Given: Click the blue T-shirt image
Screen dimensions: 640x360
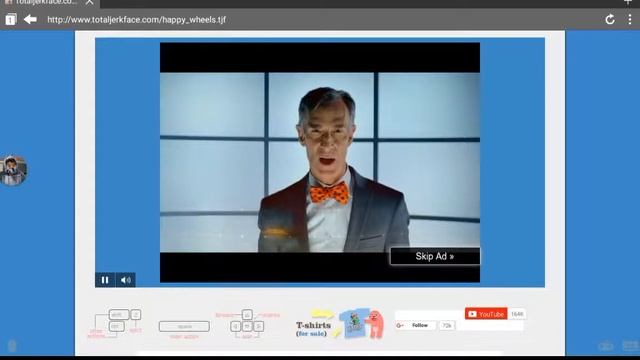Looking at the screenshot, I should click(x=353, y=323).
